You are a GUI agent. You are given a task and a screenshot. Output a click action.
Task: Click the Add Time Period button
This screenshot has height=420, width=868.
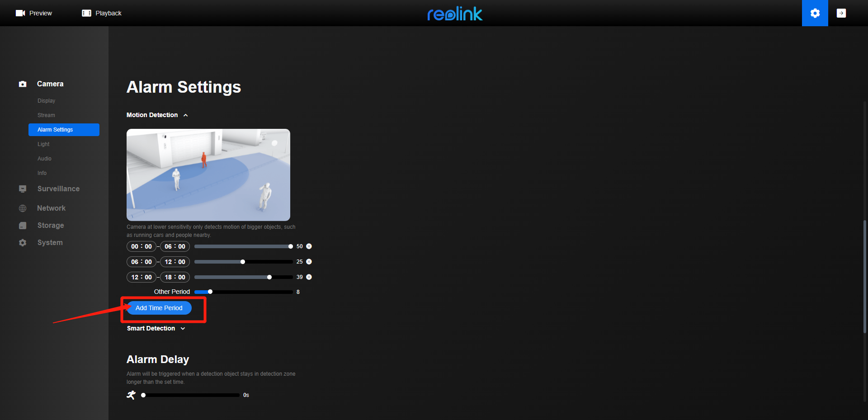[159, 308]
